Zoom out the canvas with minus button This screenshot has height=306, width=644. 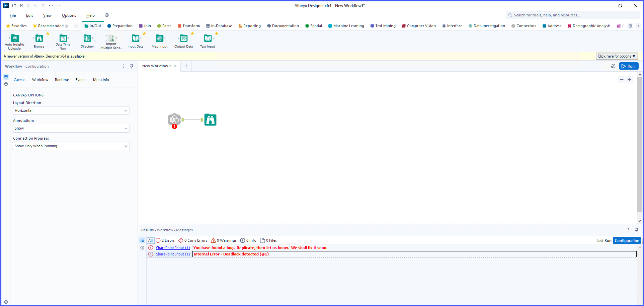[x=622, y=79]
